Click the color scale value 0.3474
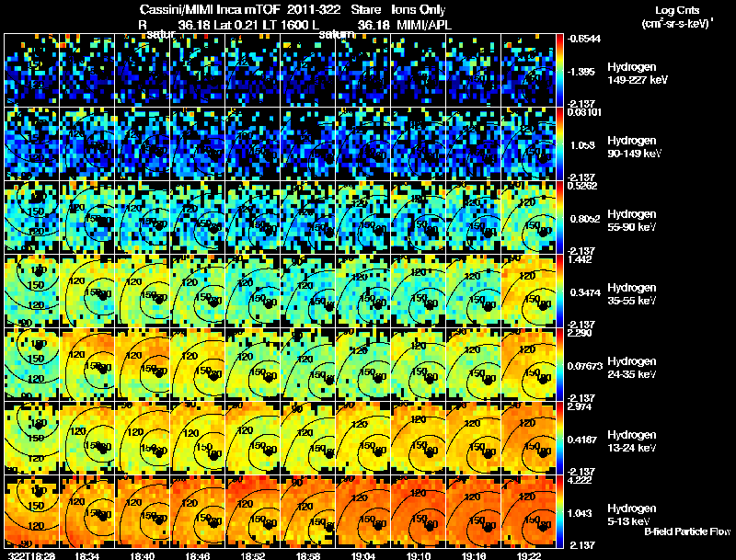 click(x=585, y=292)
